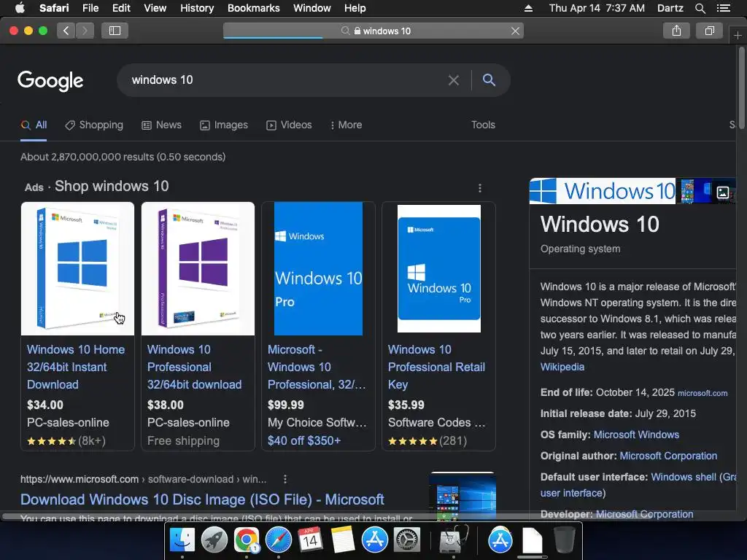Click into the Google search input field
Viewport: 747px width, 560px height.
point(286,80)
